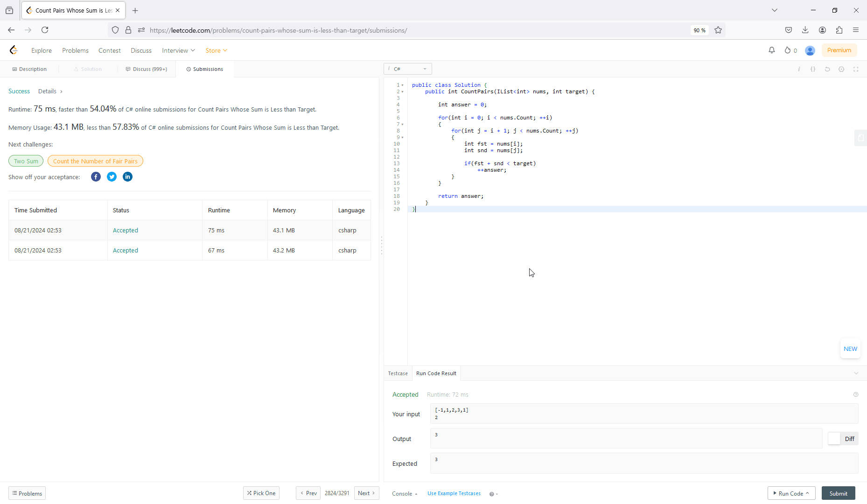Click console help question icon

tap(491, 494)
